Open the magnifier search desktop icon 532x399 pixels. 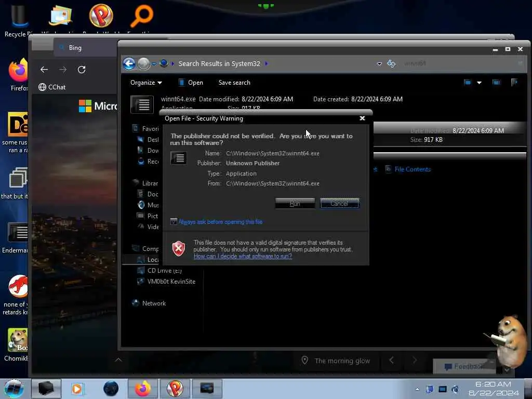(x=141, y=16)
